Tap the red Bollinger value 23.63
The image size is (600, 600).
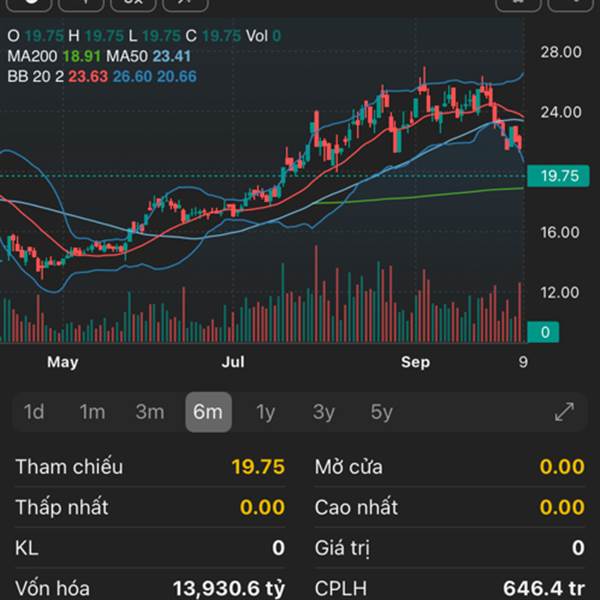88,77
